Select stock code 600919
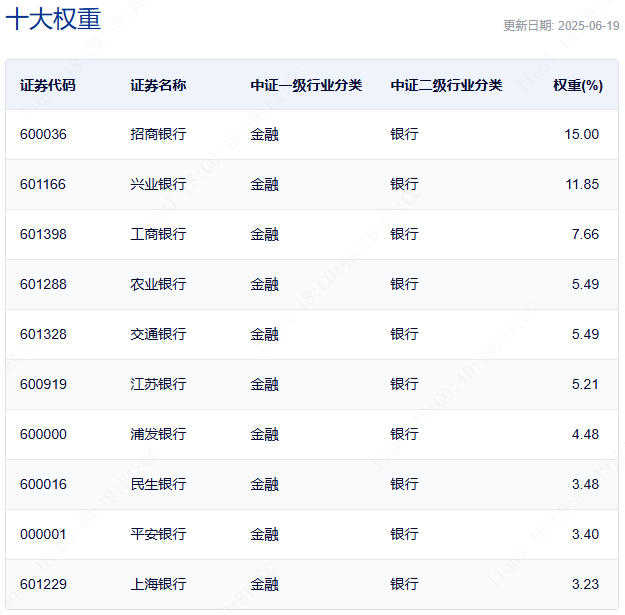The image size is (625, 615). (x=43, y=384)
